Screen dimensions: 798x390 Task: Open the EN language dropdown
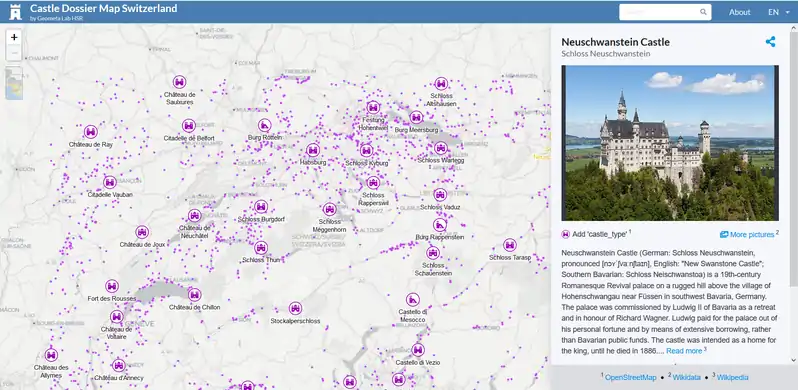779,12
